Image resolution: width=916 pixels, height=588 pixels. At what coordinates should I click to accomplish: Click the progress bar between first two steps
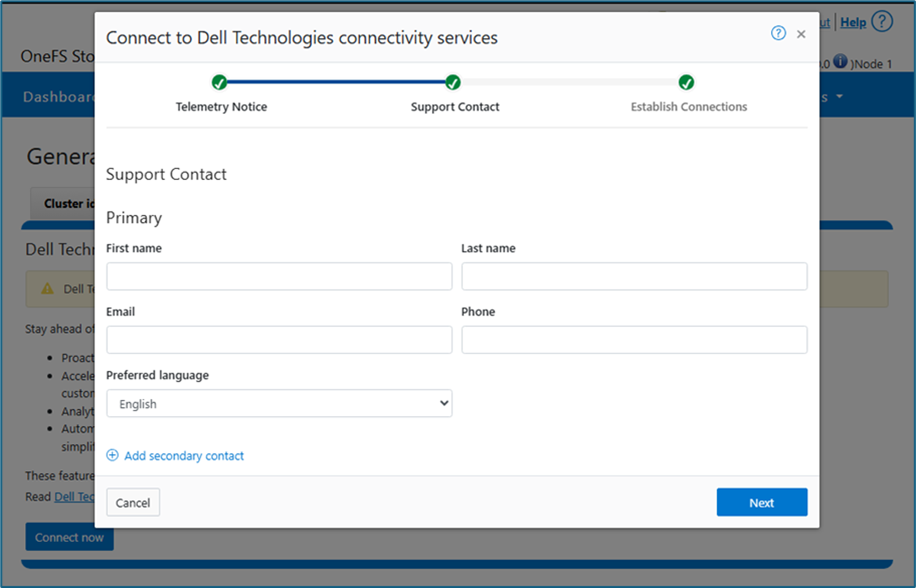336,82
